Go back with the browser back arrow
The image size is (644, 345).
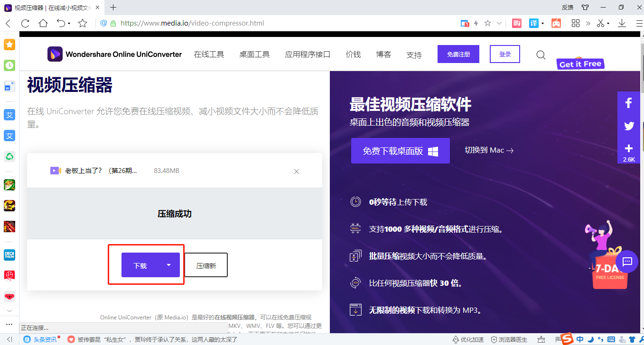(x=8, y=23)
